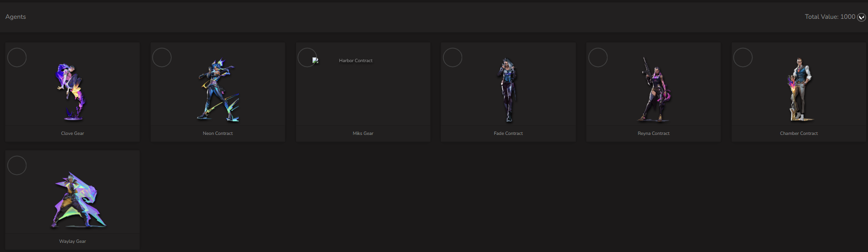Click the Chamber Contract label

coord(799,133)
